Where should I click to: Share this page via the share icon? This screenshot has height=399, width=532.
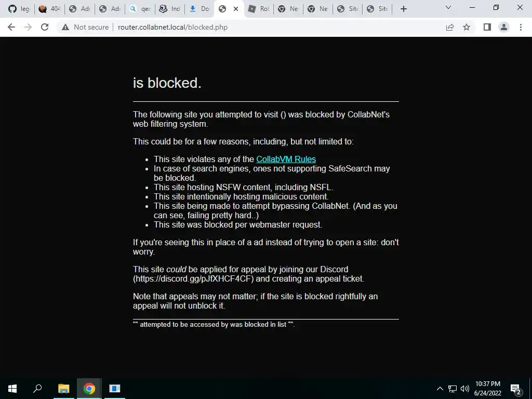coord(450,27)
